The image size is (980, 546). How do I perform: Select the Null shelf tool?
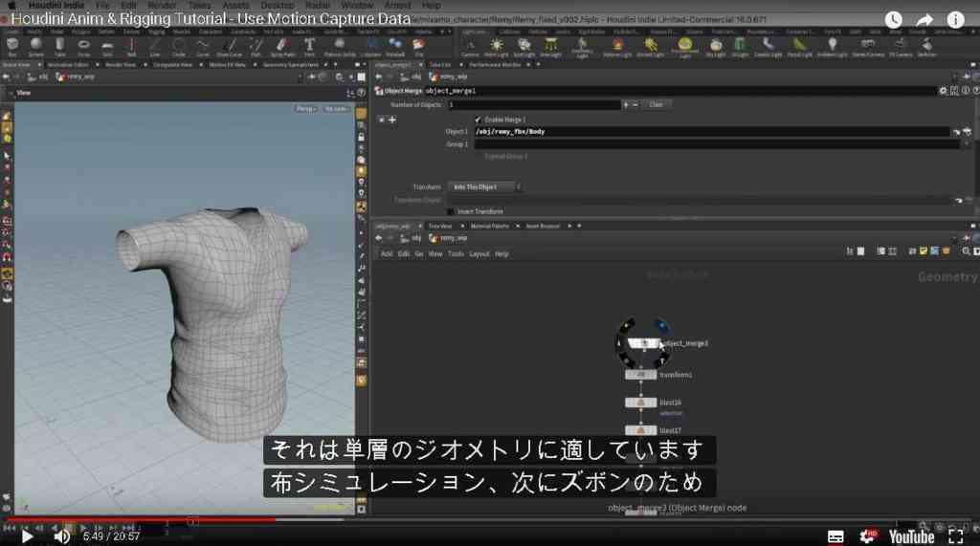point(131,46)
